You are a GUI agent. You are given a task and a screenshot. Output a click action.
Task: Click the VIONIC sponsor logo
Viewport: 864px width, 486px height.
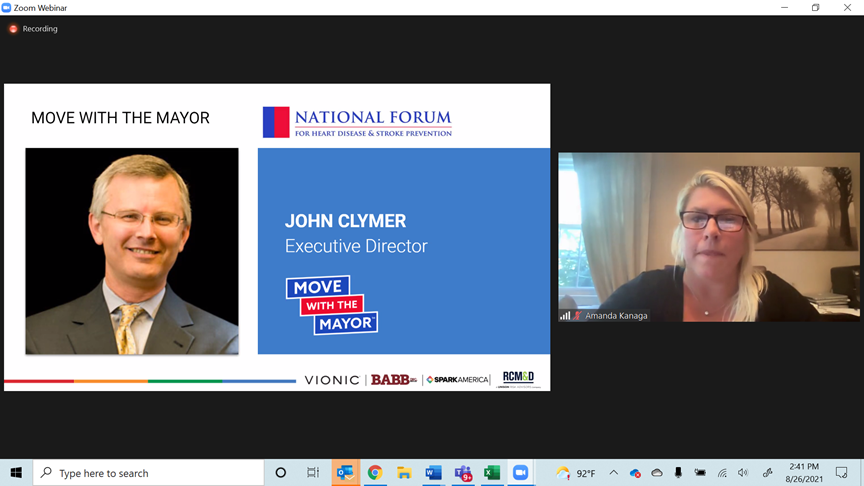(332, 380)
